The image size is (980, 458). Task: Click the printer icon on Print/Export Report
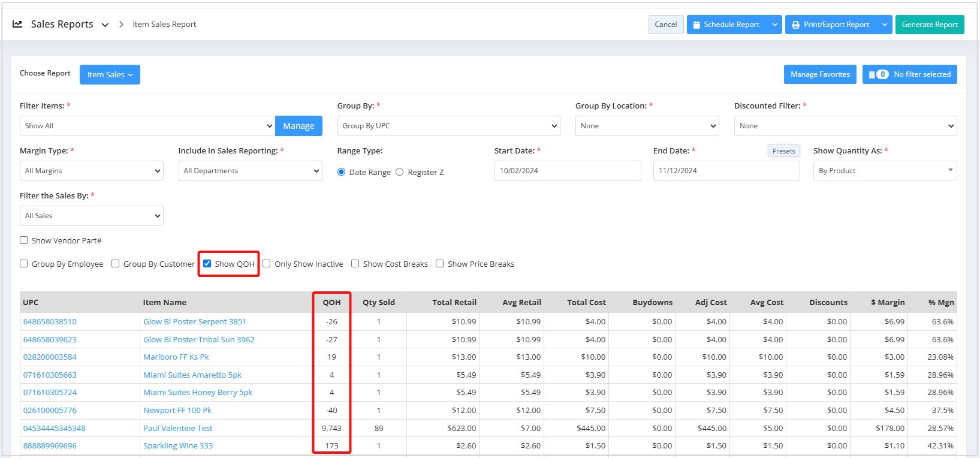click(795, 25)
